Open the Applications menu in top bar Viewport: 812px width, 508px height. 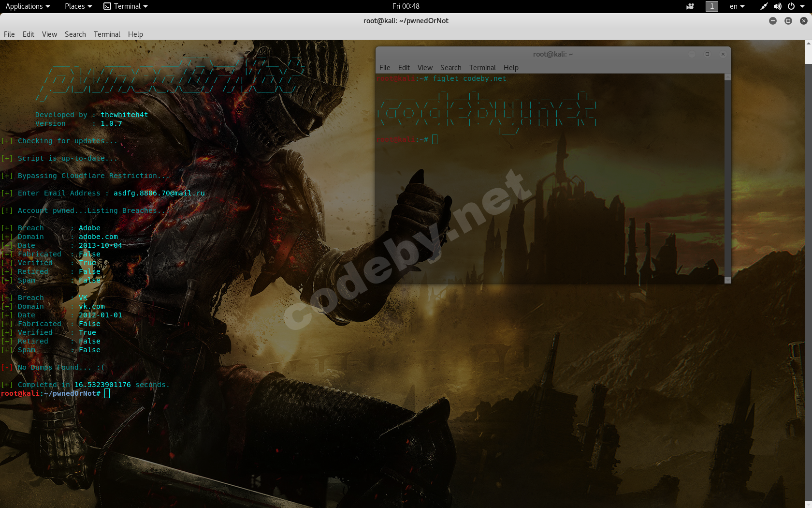coord(28,6)
